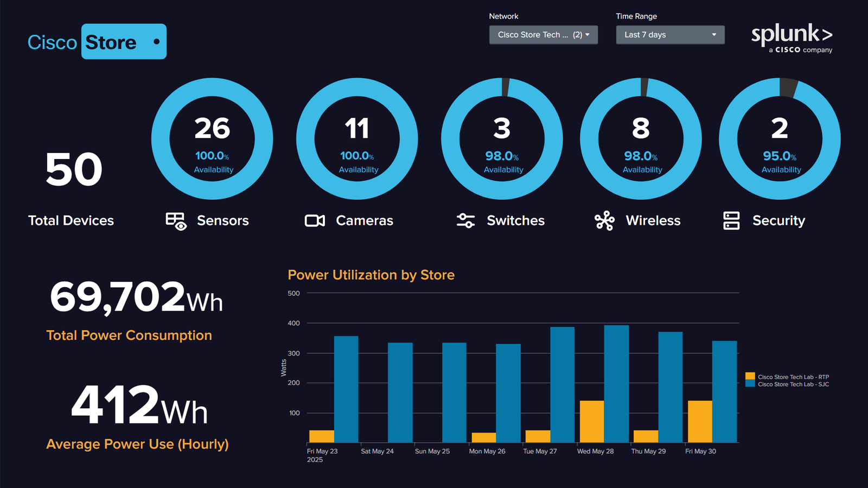Click the Network filter label
This screenshot has width=868, height=488.
click(503, 16)
